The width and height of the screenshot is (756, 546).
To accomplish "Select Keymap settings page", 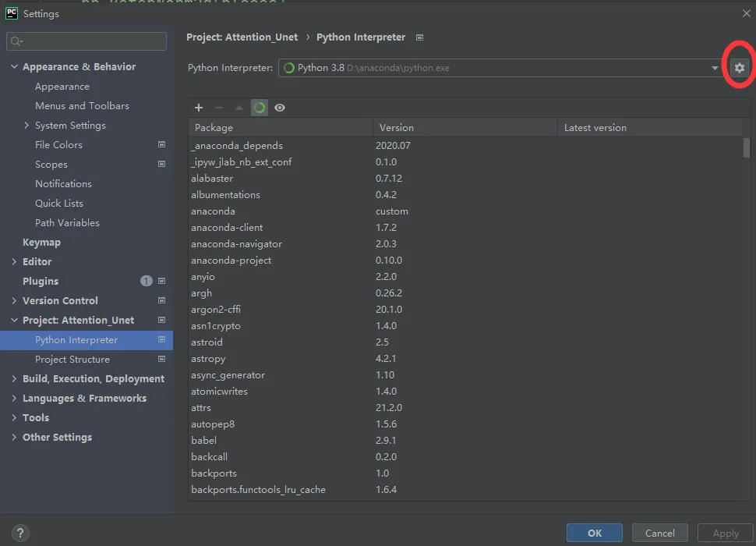I will [41, 242].
